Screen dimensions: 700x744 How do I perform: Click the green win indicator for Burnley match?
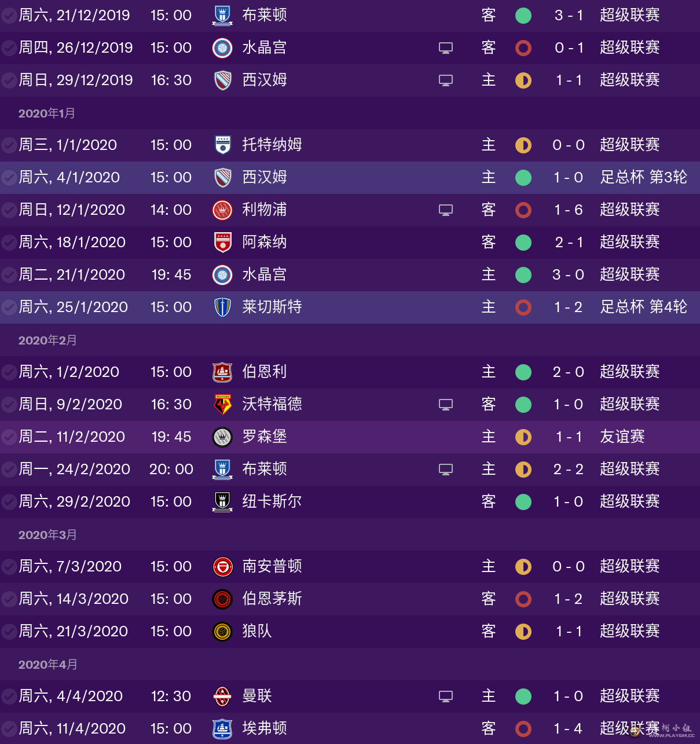coord(523,372)
